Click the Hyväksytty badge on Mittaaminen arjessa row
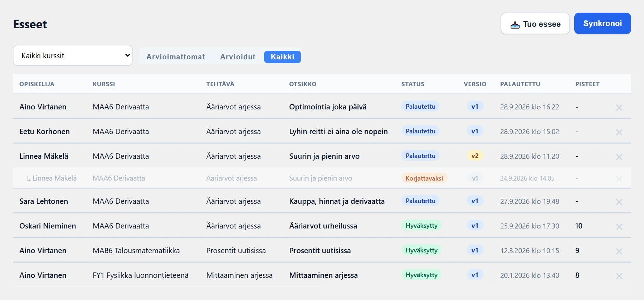 (421, 275)
